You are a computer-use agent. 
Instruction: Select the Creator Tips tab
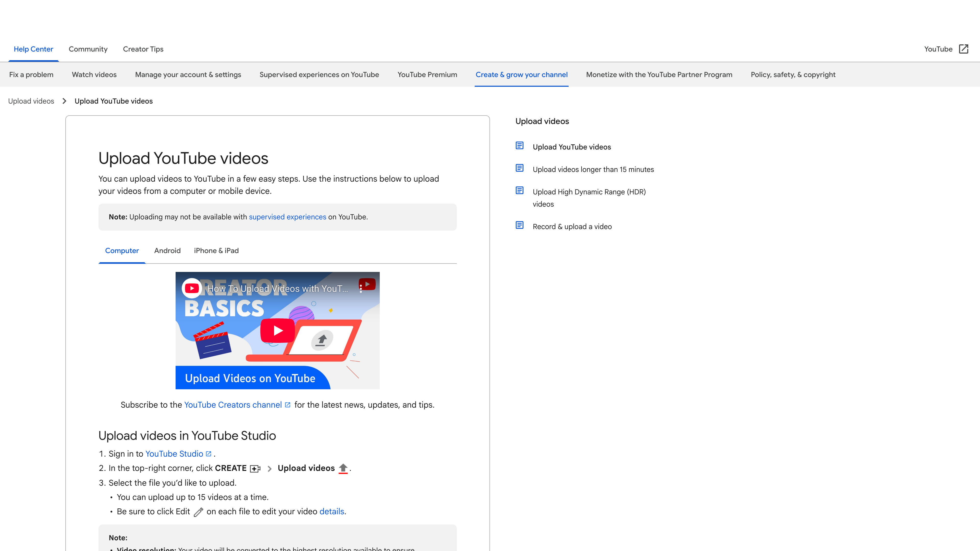pos(143,49)
